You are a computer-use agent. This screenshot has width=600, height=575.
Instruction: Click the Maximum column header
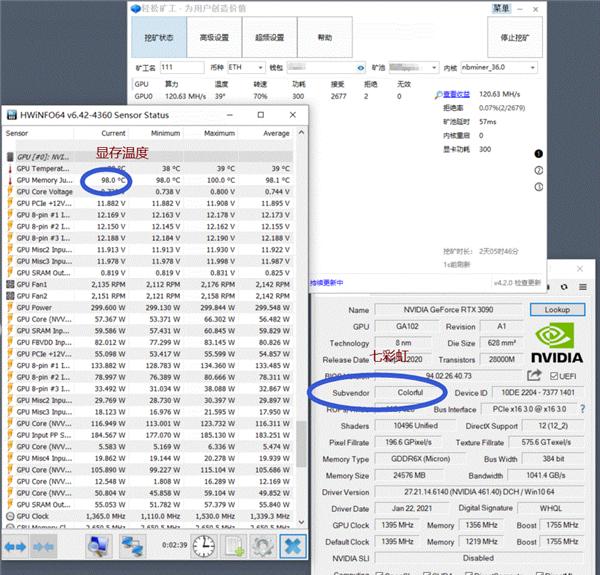coord(220,133)
